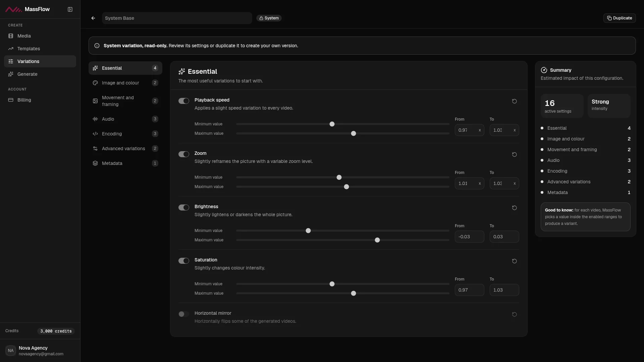Go to Templates page
This screenshot has width=644, height=362.
pyautogui.click(x=40, y=49)
